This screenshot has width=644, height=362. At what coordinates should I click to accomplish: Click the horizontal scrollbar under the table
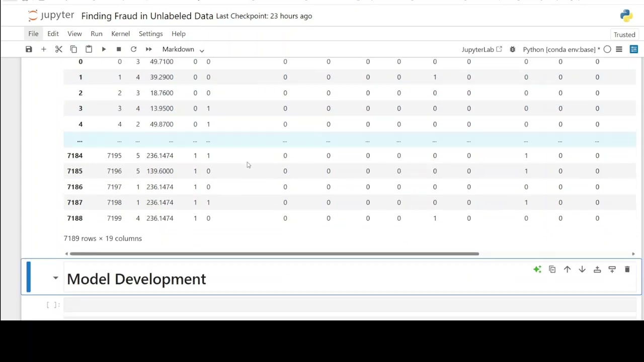point(274,254)
